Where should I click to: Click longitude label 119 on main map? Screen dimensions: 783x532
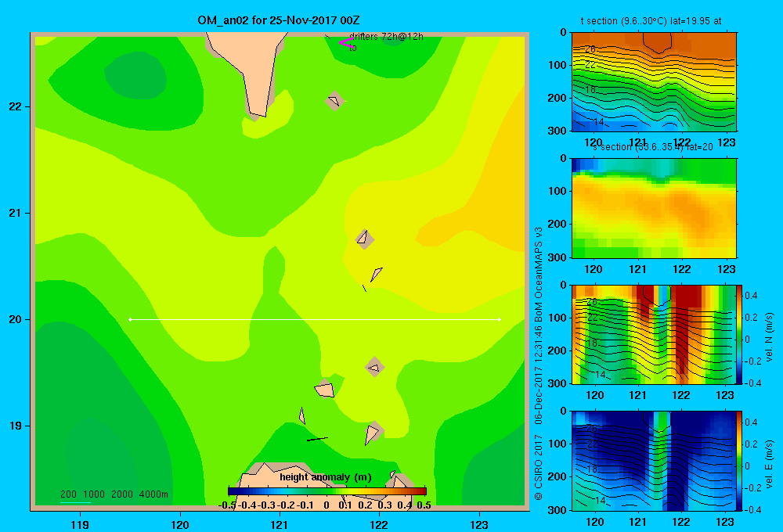[x=80, y=524]
